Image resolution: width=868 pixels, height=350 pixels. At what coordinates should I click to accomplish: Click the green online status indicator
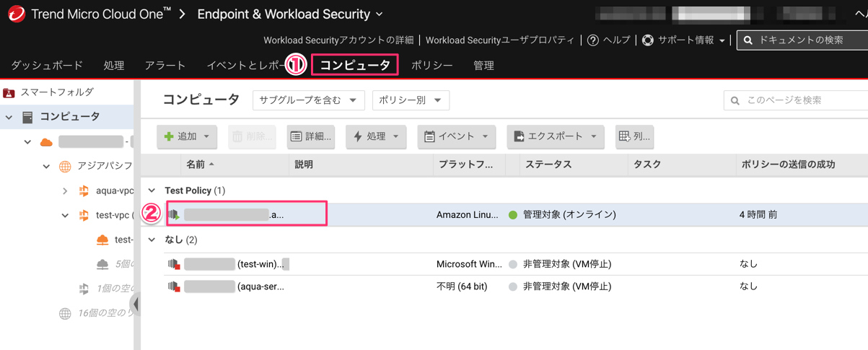(x=513, y=215)
